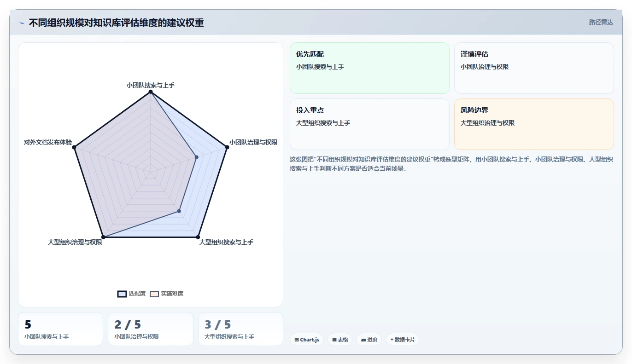632x364 pixels.
Task: Click the 实施难度 legend label
Action: coord(172,294)
